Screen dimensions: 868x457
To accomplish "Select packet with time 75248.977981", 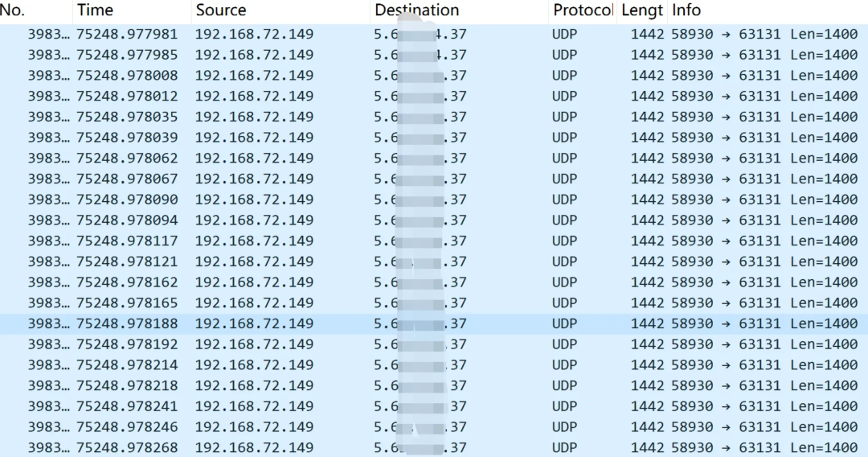I will (127, 34).
